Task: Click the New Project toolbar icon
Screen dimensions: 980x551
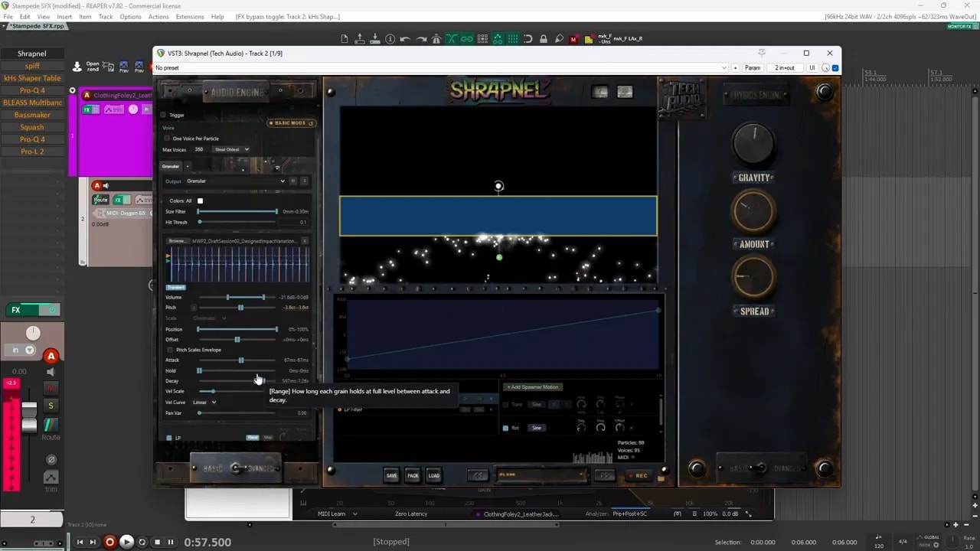Action: (x=345, y=39)
